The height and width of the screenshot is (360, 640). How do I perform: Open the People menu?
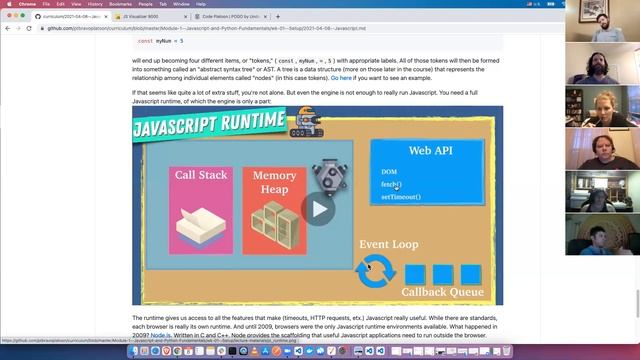pos(145,4)
